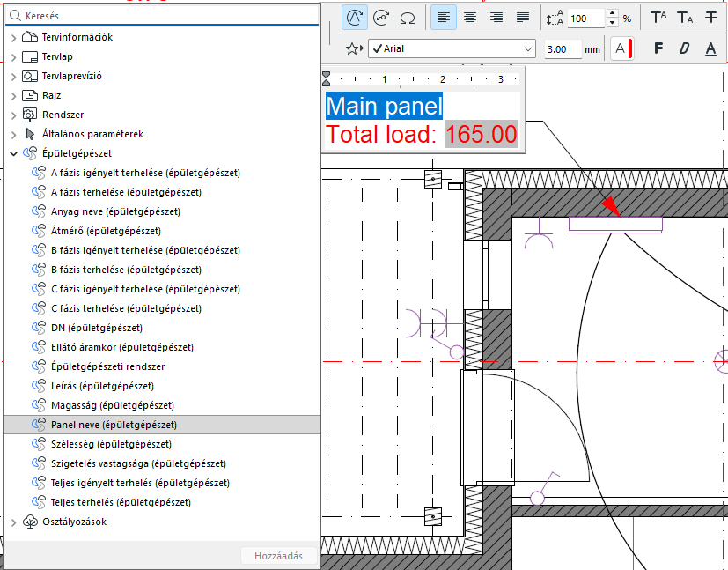Open the red text pen color swatch
The image size is (728, 570).
[622, 48]
